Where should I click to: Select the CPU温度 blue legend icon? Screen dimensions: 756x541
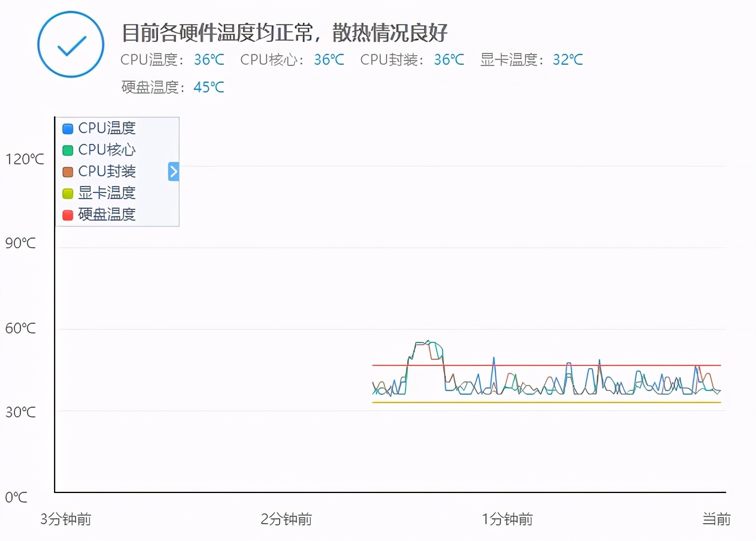coord(67,128)
